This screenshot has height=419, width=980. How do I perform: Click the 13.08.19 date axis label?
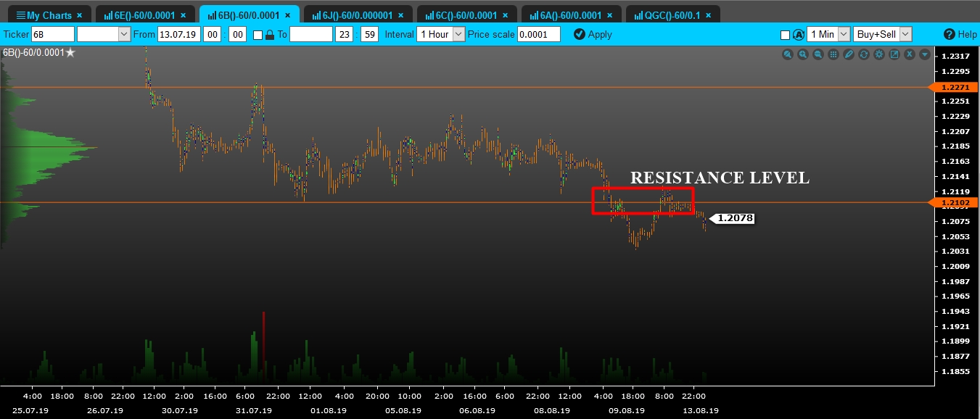pos(701,410)
